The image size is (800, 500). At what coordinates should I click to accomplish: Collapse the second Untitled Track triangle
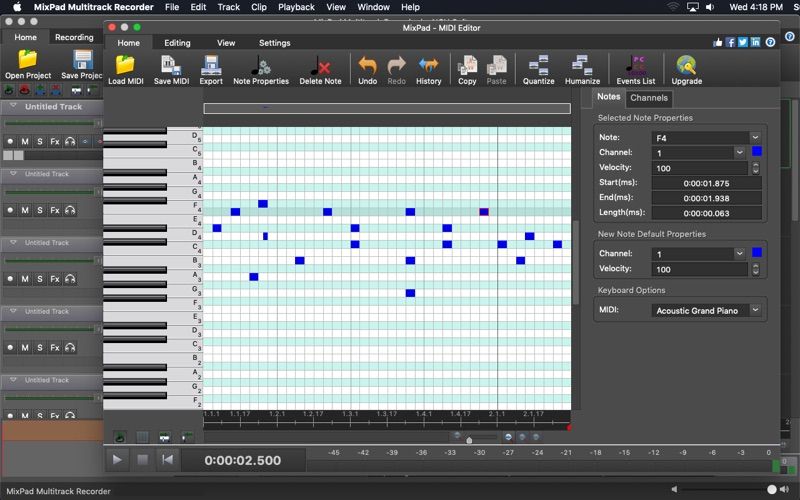14,173
